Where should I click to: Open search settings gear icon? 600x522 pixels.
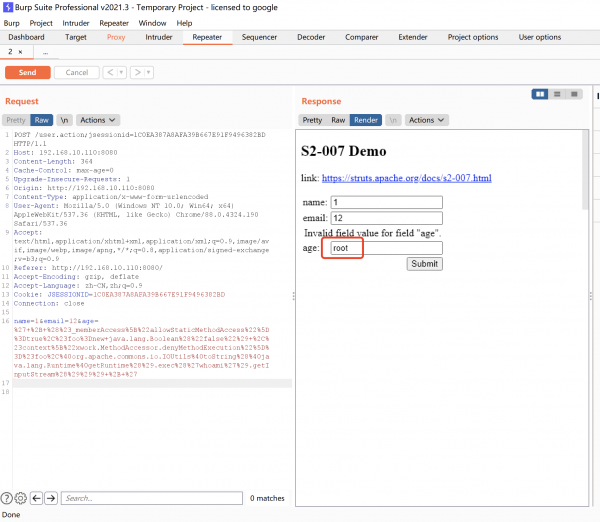pyautogui.click(x=21, y=498)
